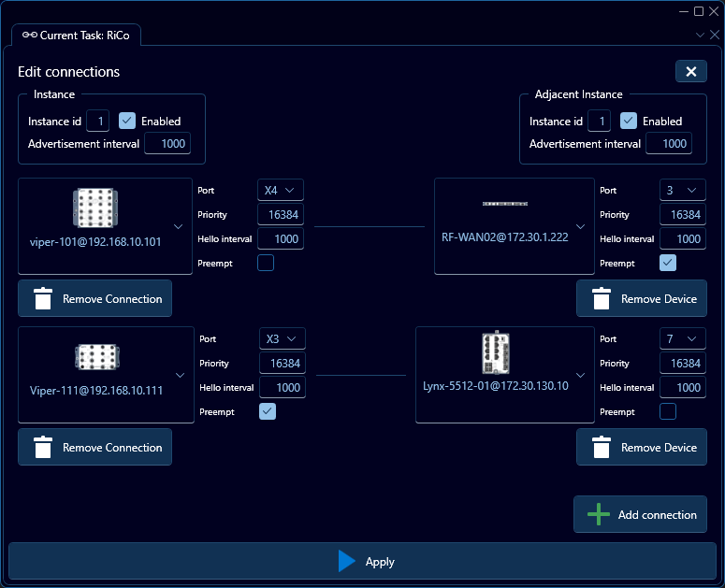
Task: Edit Hello interval field for RF-WAN02
Action: tap(683, 238)
